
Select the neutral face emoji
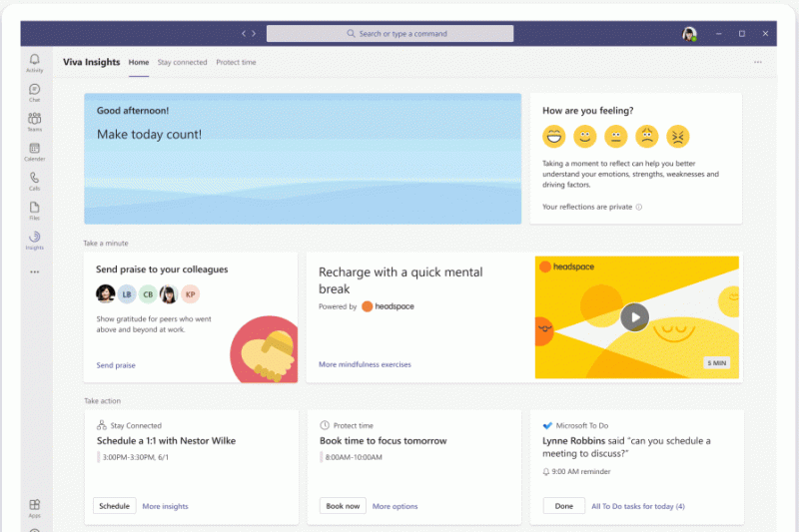616,136
